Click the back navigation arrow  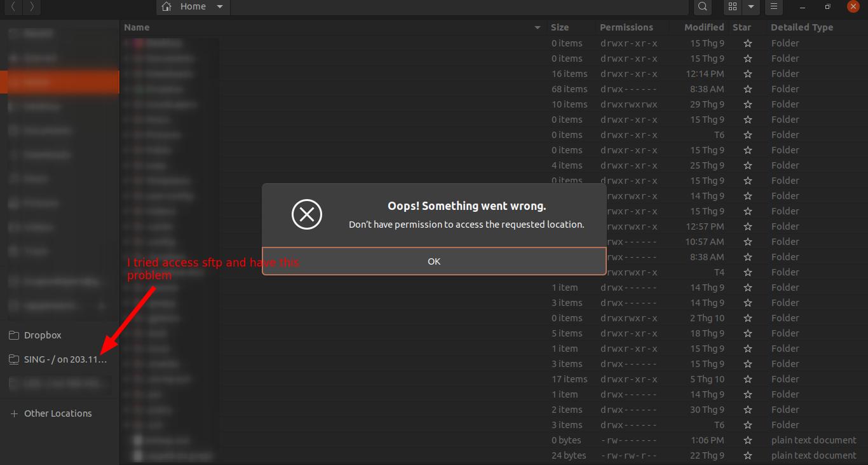coord(13,6)
